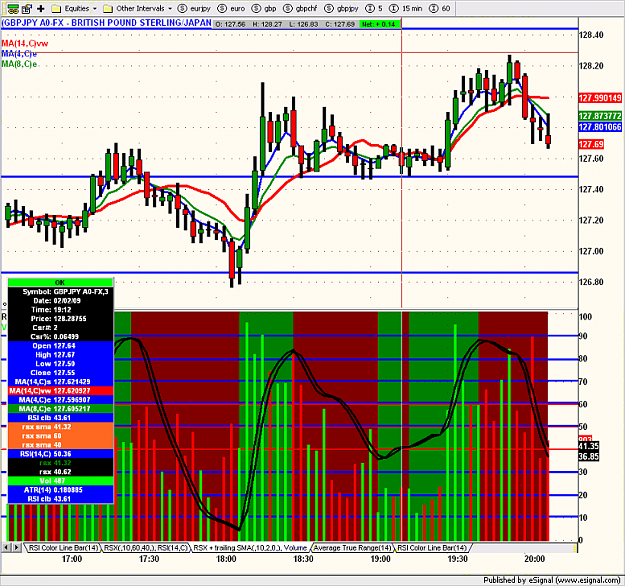
Task: Click the MA(14,C)vw study label
Action: pyautogui.click(x=25, y=43)
